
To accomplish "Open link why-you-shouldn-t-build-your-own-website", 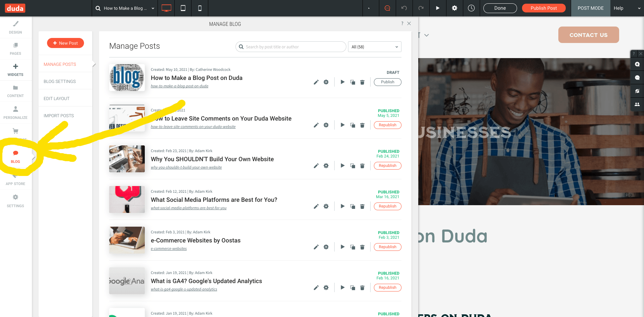I will pos(186,167).
